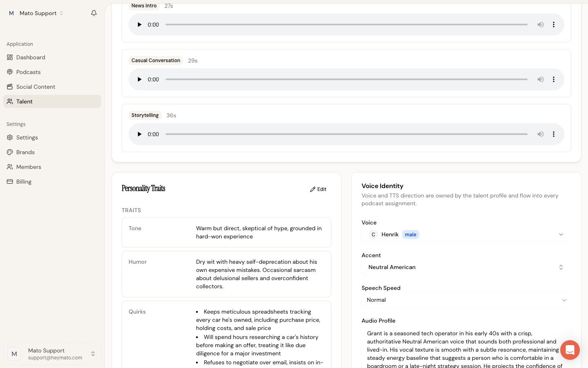Click the Casual Conversation label

tap(156, 61)
